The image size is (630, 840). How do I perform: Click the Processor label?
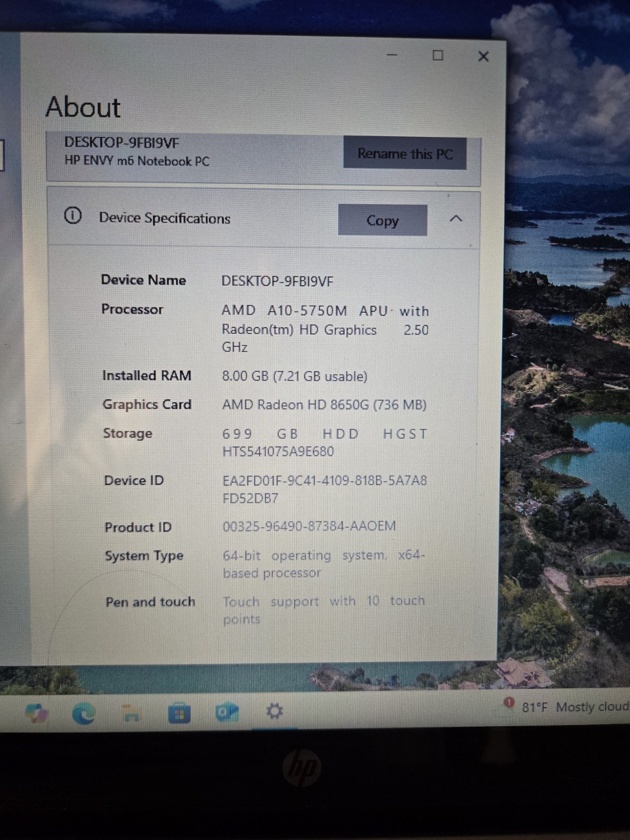click(132, 309)
